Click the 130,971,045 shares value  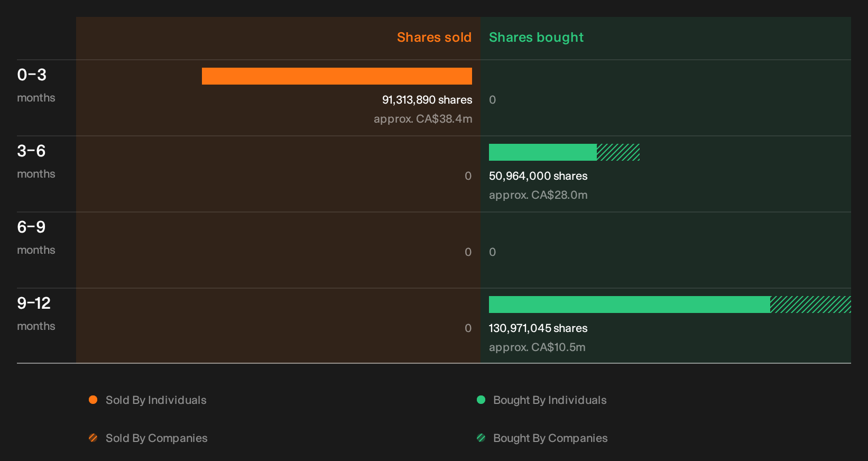click(x=538, y=328)
